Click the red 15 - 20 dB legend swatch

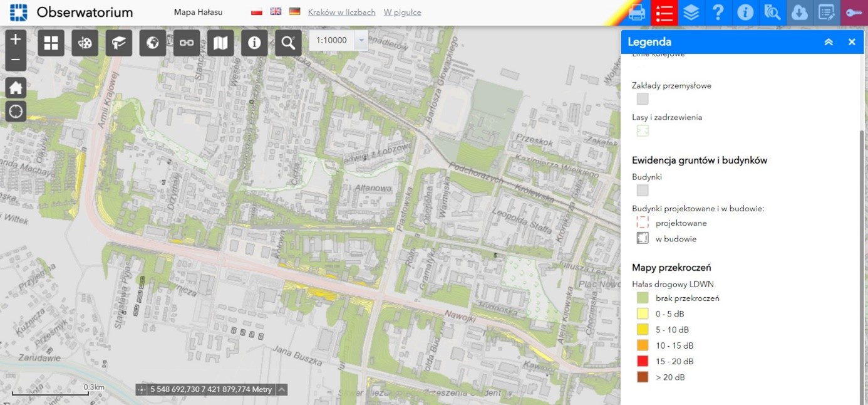click(643, 361)
